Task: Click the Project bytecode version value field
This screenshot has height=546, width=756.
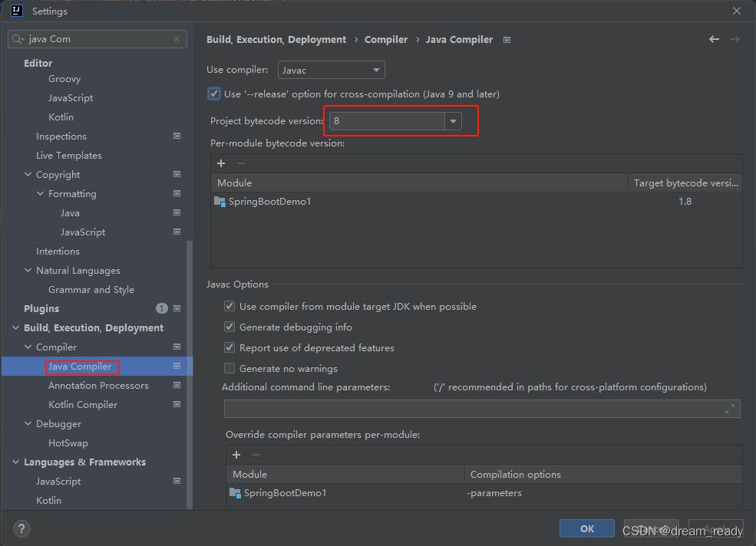Action: tap(387, 121)
